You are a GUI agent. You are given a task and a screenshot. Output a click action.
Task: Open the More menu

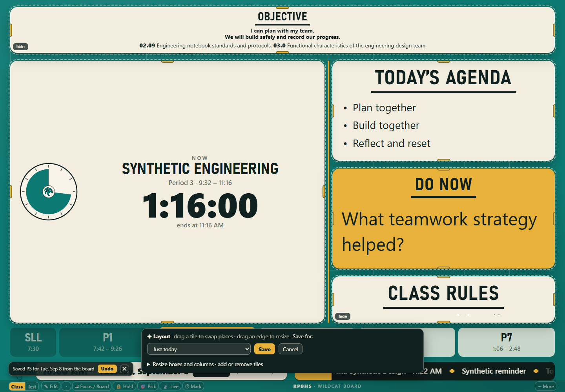click(545, 387)
